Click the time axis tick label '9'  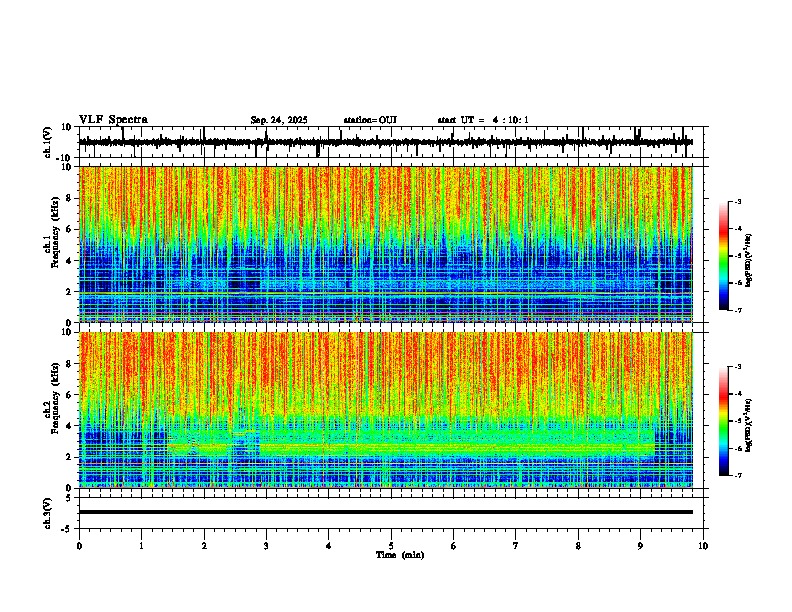[640, 546]
